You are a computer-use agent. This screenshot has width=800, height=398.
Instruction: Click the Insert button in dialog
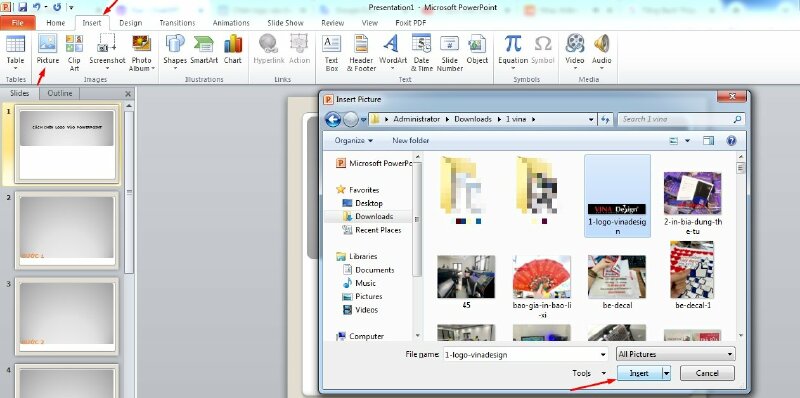pos(639,373)
